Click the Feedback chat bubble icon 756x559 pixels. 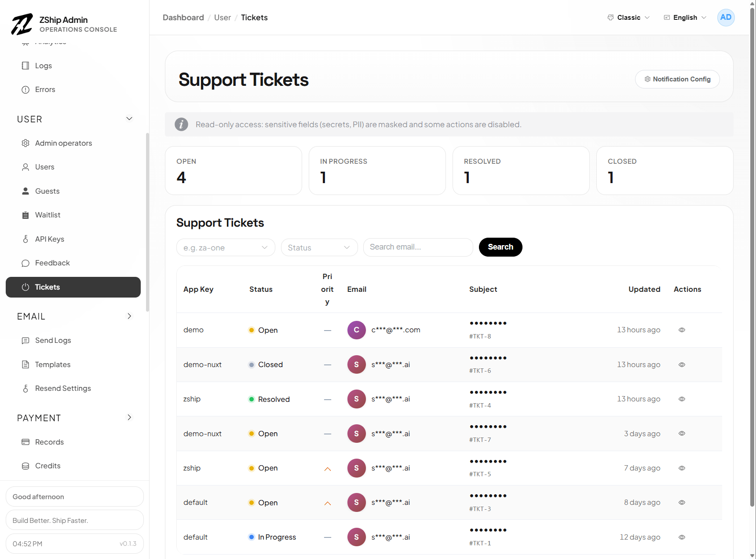tap(26, 263)
